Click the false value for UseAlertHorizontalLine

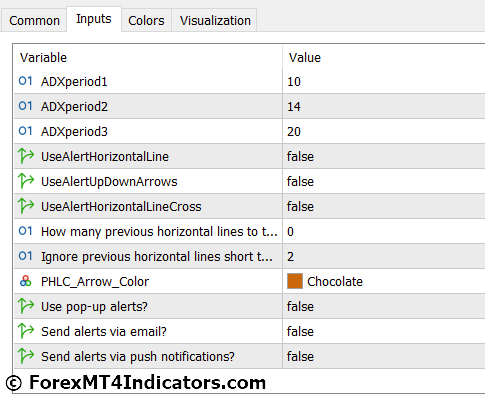tap(300, 157)
